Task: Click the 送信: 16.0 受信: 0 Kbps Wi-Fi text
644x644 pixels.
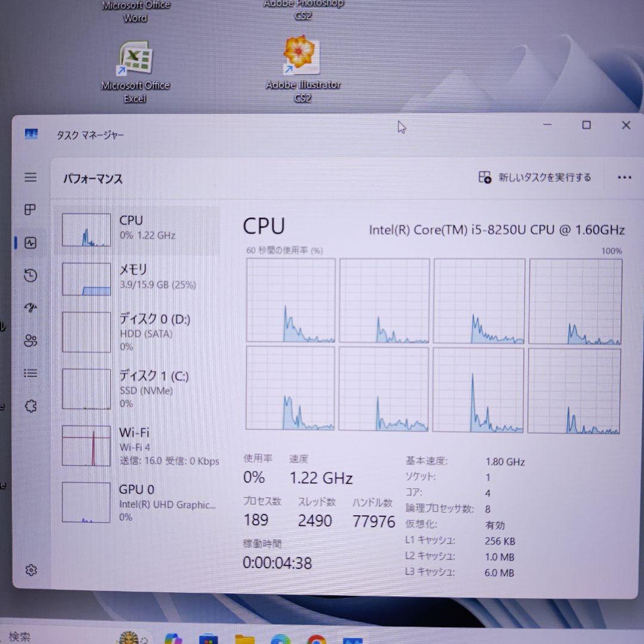Action: pos(169,461)
